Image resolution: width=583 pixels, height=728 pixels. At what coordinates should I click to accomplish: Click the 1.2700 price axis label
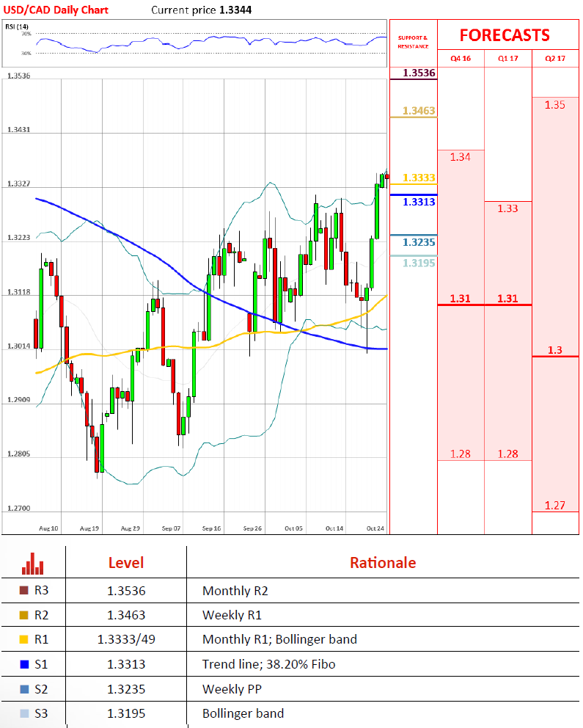click(19, 509)
